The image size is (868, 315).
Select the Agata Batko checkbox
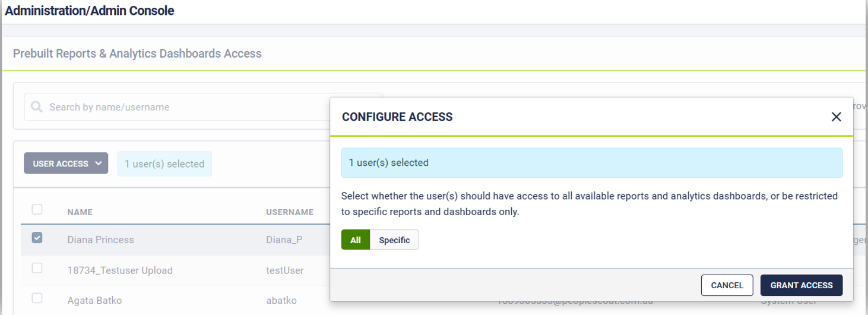(37, 298)
